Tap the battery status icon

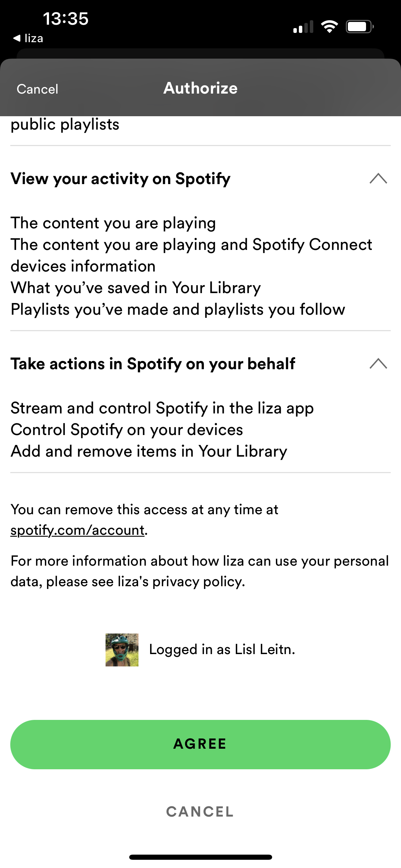pyautogui.click(x=360, y=26)
